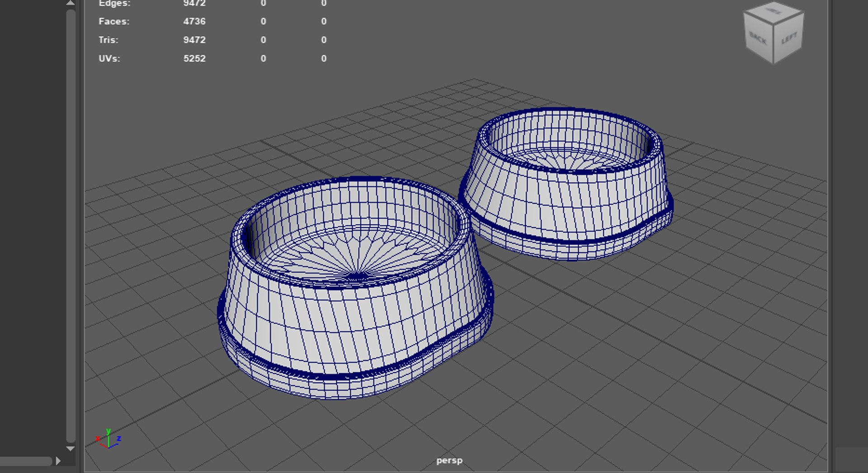Click the Tris count value '9472'
868x473 pixels.
click(x=194, y=40)
